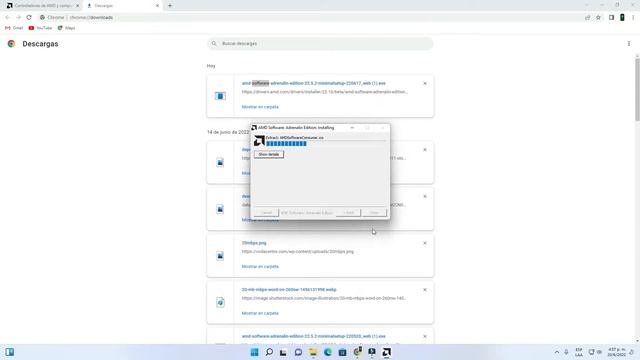Minimize the AMD Software installing window
This screenshot has width=640, height=360.
[x=352, y=128]
